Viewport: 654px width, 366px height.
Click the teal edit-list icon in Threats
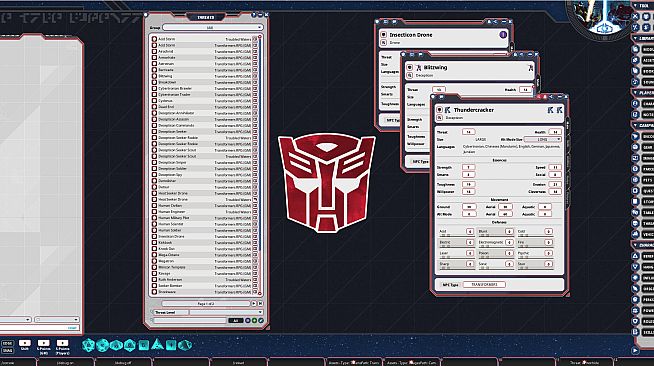tap(261, 321)
